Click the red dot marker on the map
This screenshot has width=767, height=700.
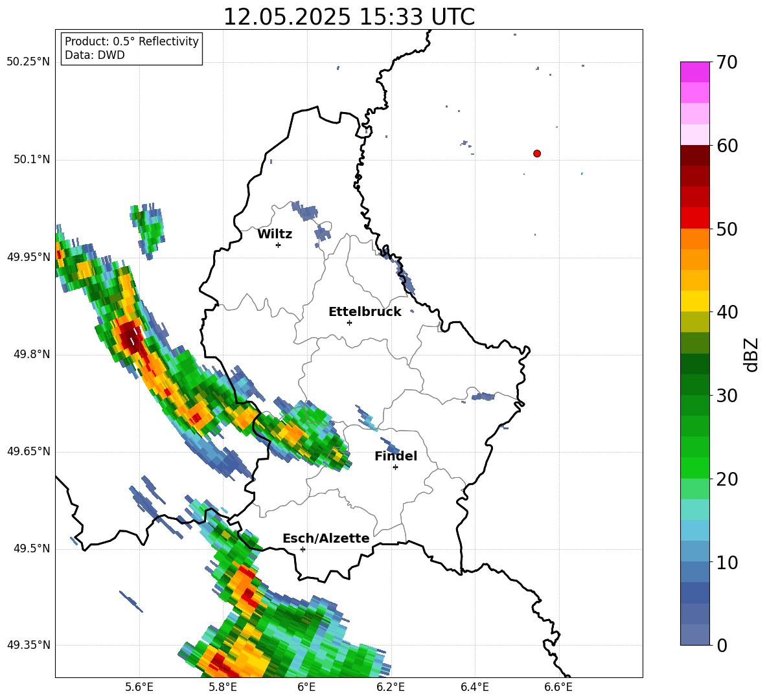[536, 153]
